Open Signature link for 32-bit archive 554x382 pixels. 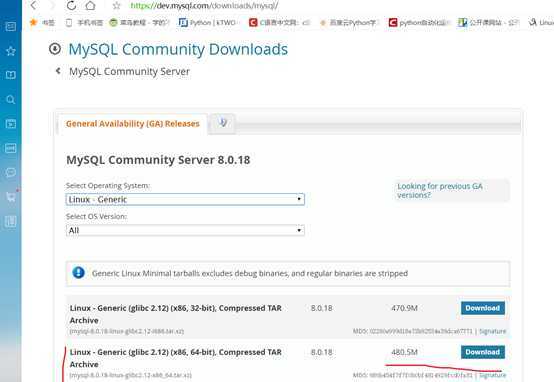coord(493,331)
